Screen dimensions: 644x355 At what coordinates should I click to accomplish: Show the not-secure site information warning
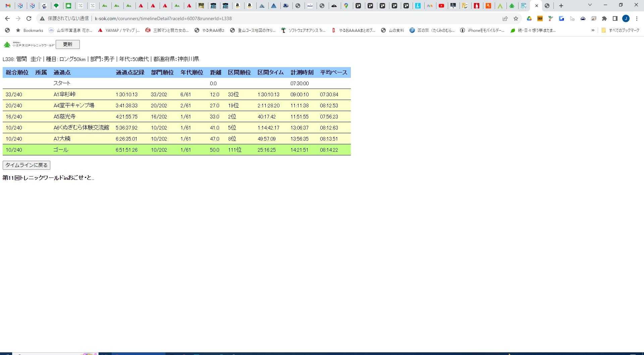click(x=42, y=18)
